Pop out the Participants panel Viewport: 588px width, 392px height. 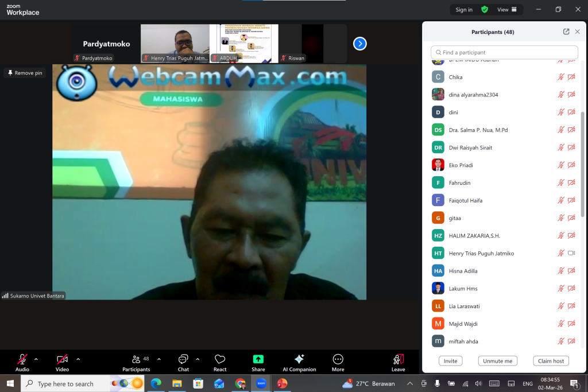566,32
